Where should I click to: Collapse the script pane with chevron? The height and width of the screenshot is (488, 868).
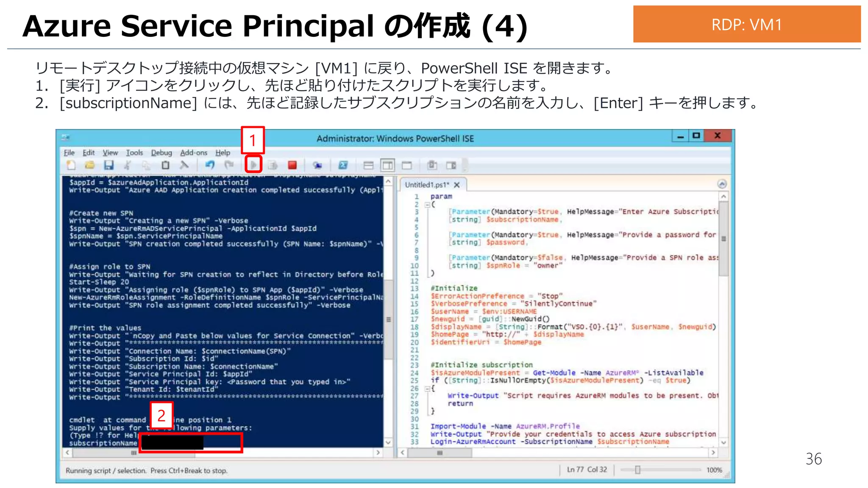coord(722,184)
